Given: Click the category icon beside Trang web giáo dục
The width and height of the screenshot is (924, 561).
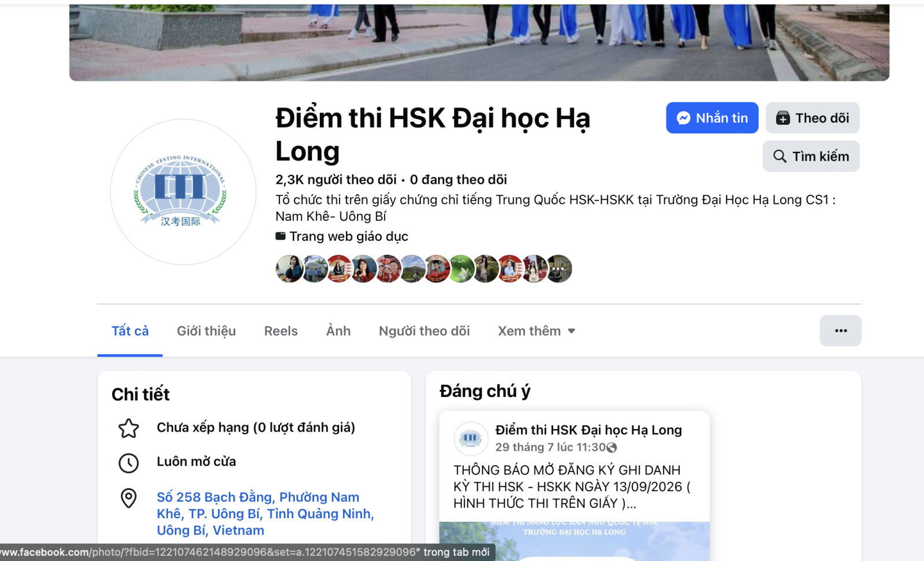Looking at the screenshot, I should pyautogui.click(x=281, y=236).
